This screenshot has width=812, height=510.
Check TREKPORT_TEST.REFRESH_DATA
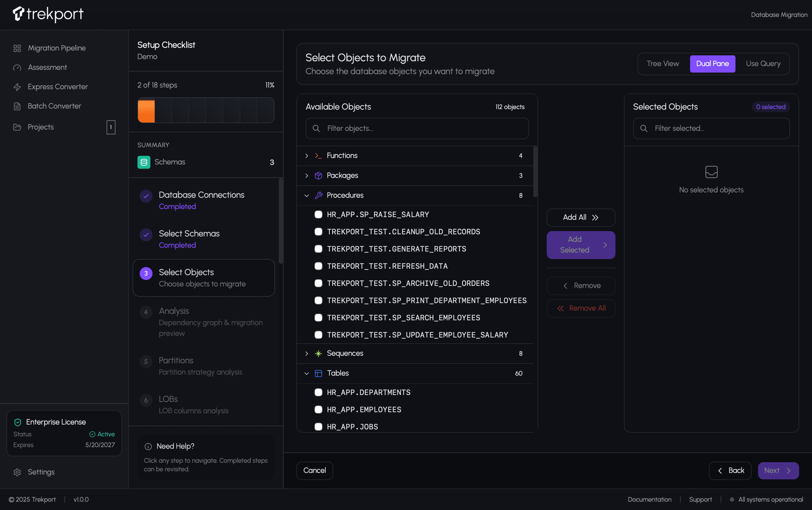point(318,266)
